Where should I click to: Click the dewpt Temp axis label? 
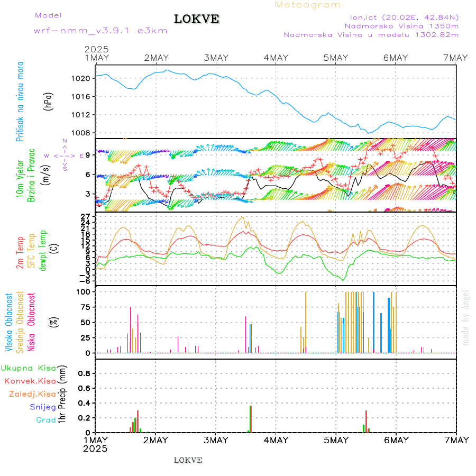(x=43, y=250)
